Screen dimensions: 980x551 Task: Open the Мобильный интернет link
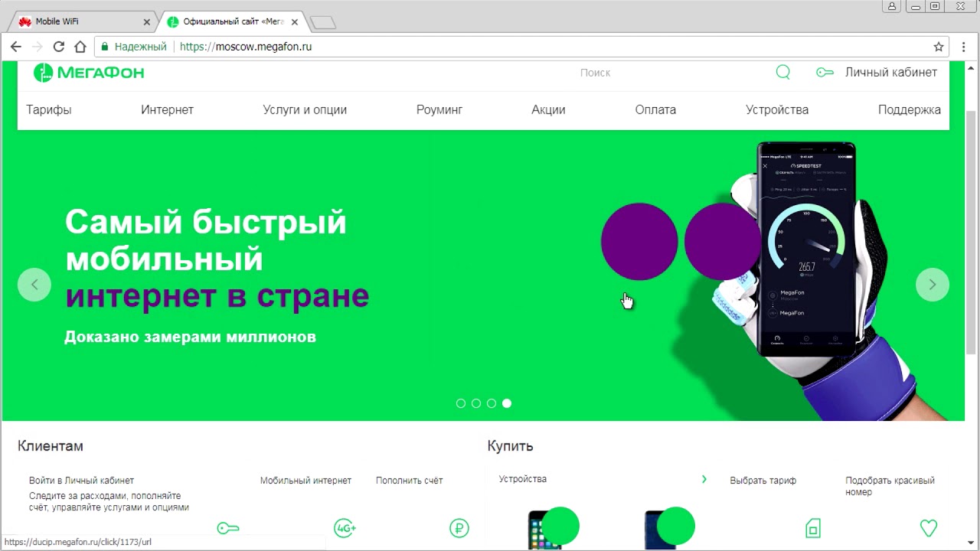pyautogui.click(x=305, y=481)
